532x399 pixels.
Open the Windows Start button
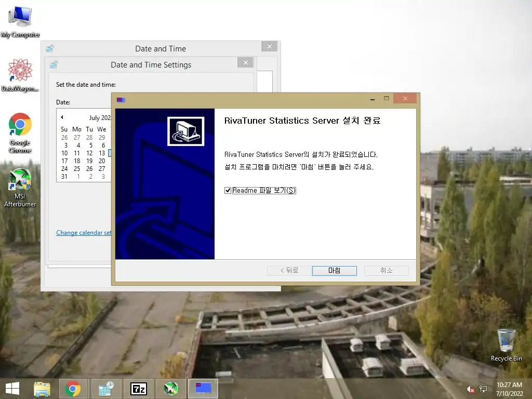click(12, 389)
